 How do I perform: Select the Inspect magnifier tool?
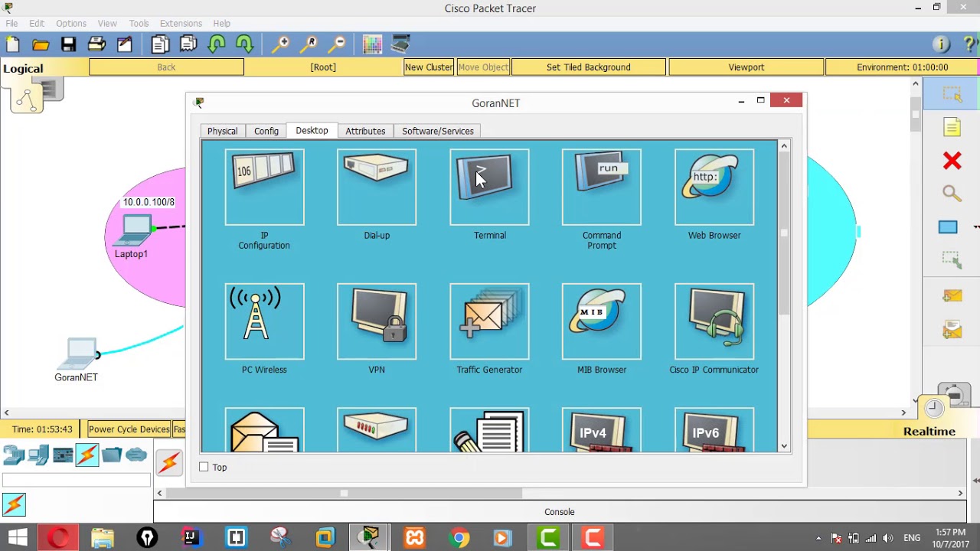[952, 193]
